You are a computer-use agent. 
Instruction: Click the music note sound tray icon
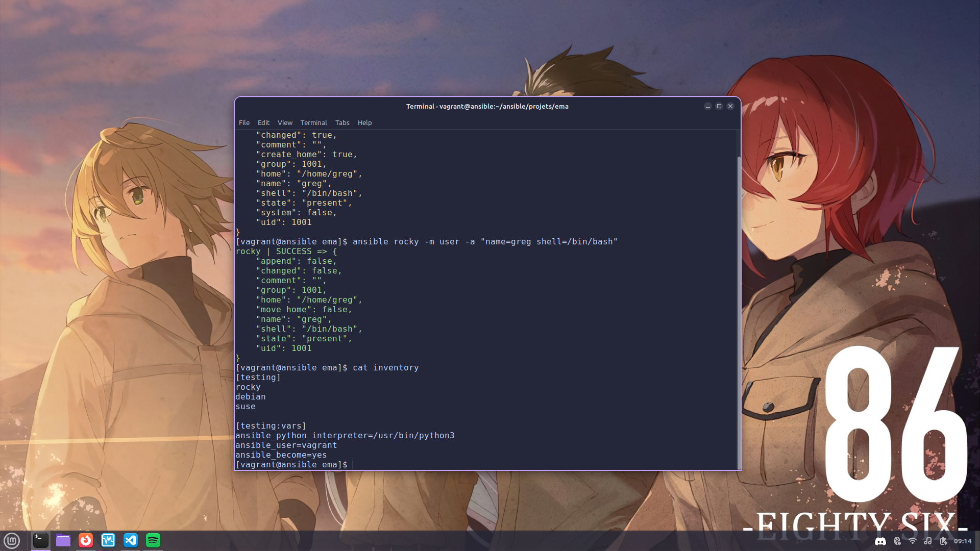coord(928,541)
